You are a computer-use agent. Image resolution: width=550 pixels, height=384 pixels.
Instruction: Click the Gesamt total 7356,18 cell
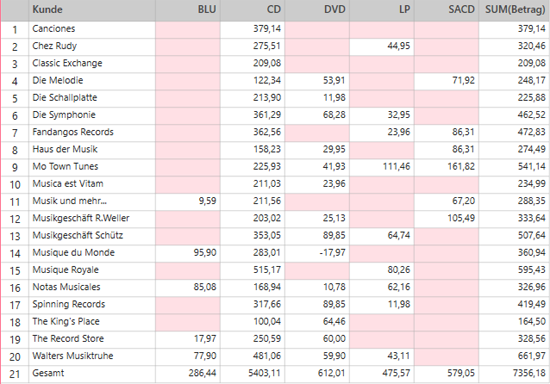point(514,374)
